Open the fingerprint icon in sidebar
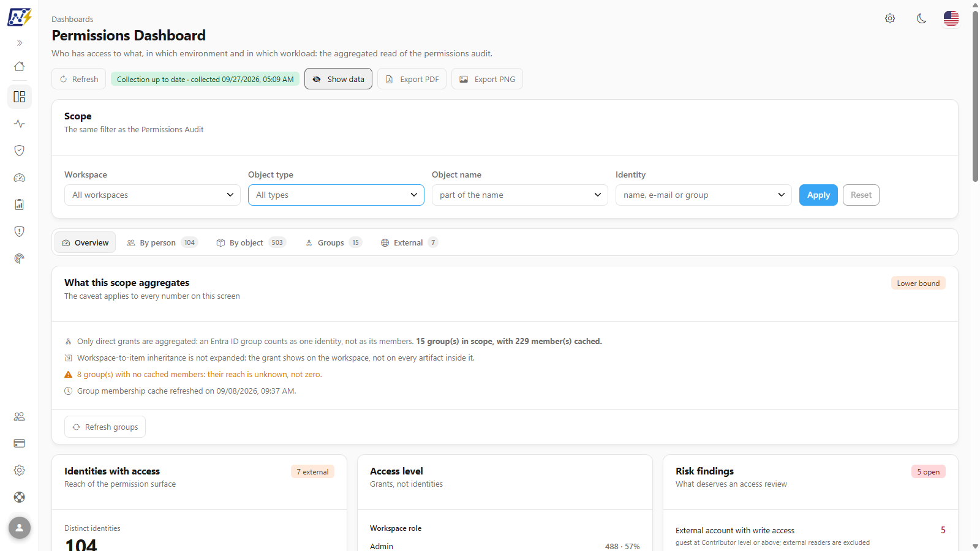The height and width of the screenshot is (551, 980). 20,258
